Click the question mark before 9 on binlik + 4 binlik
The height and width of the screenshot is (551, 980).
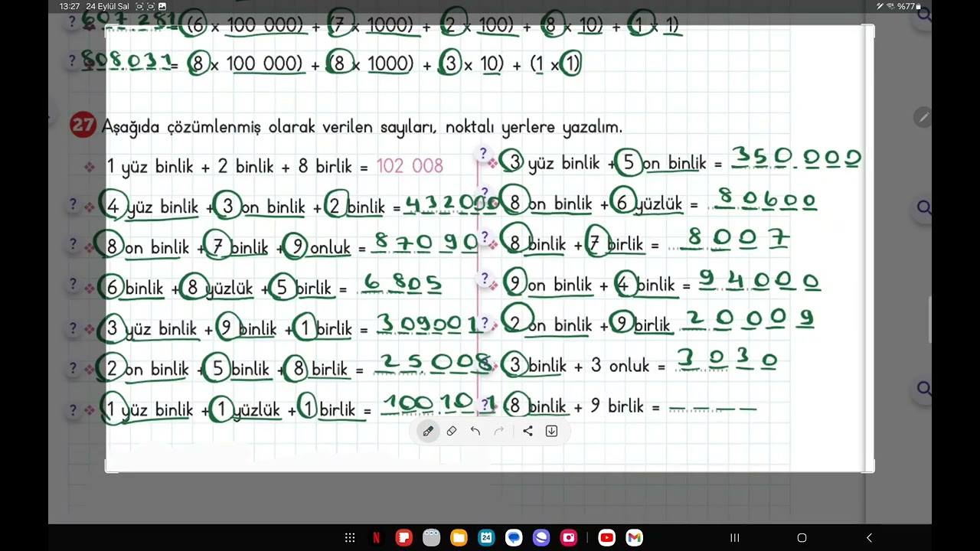(x=484, y=279)
